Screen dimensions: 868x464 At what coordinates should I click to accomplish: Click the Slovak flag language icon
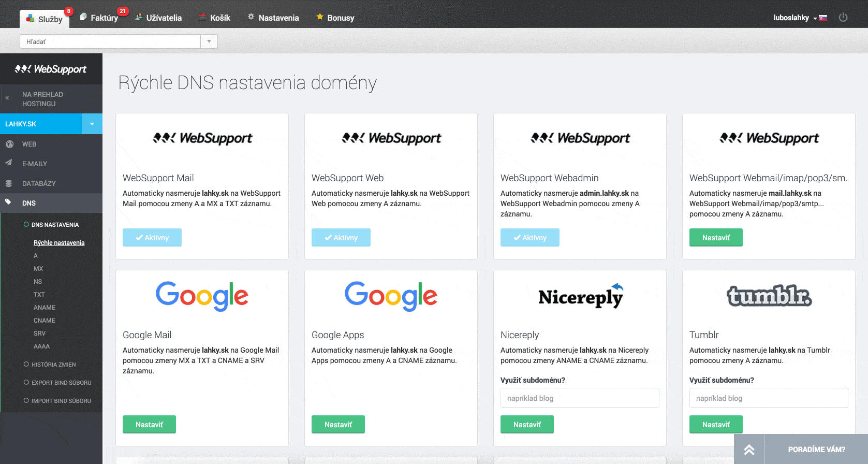point(823,18)
